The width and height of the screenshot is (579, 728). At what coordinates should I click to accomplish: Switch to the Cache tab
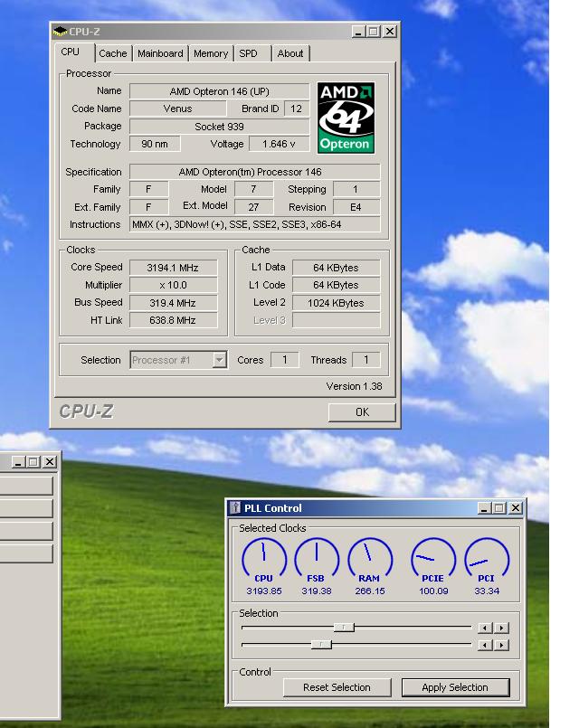click(113, 53)
